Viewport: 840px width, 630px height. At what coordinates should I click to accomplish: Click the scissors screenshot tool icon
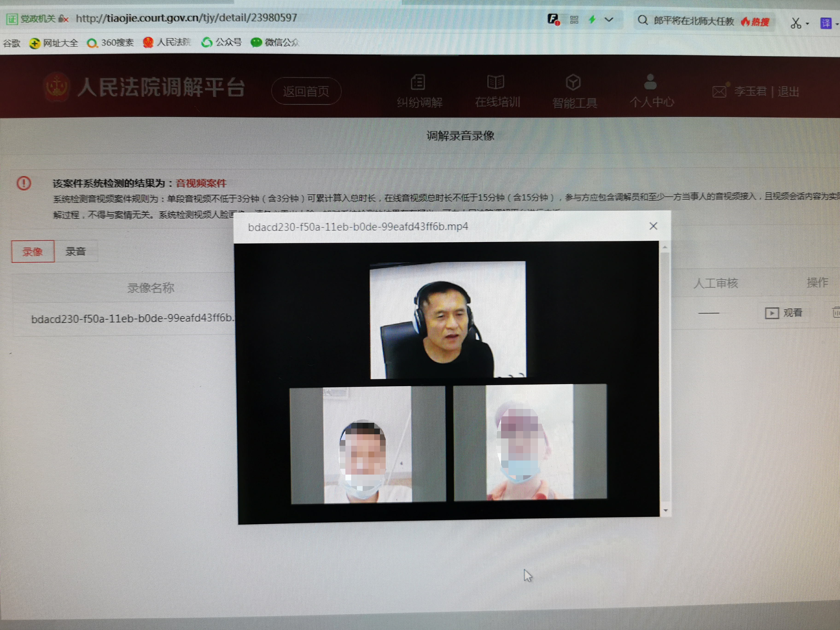click(796, 23)
